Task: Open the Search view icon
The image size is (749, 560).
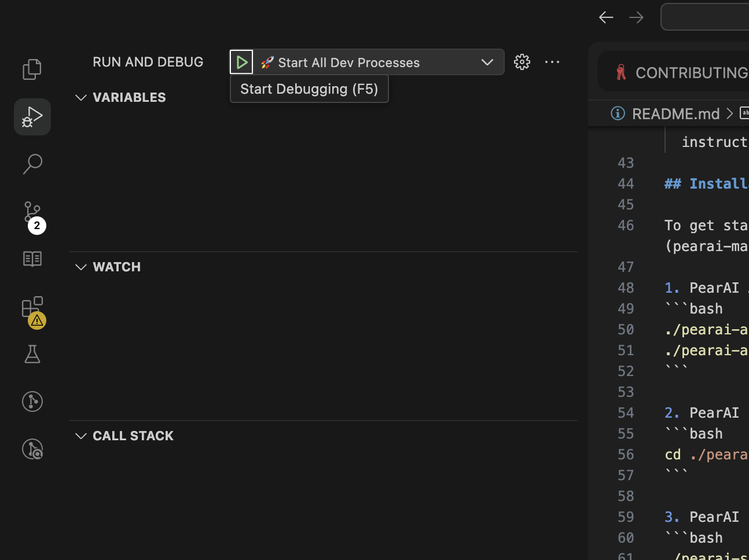Action: click(x=32, y=164)
